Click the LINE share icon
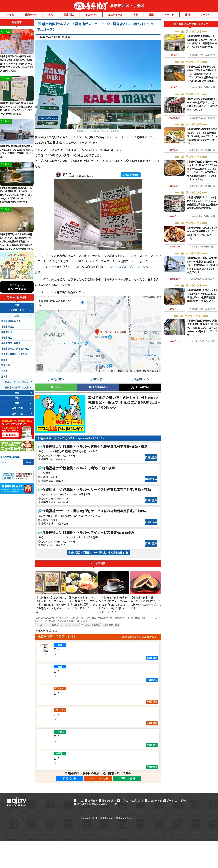The width and height of the screenshot is (218, 868). [x=52, y=387]
